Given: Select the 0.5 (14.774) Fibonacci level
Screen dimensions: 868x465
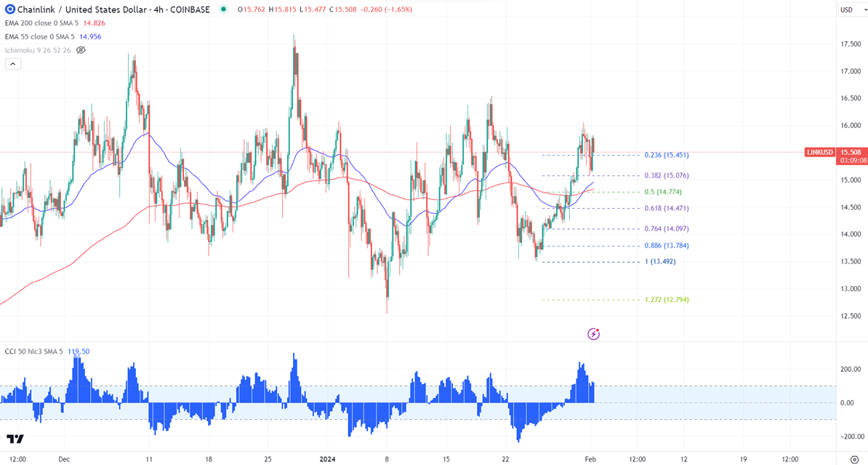Looking at the screenshot, I should click(663, 192).
